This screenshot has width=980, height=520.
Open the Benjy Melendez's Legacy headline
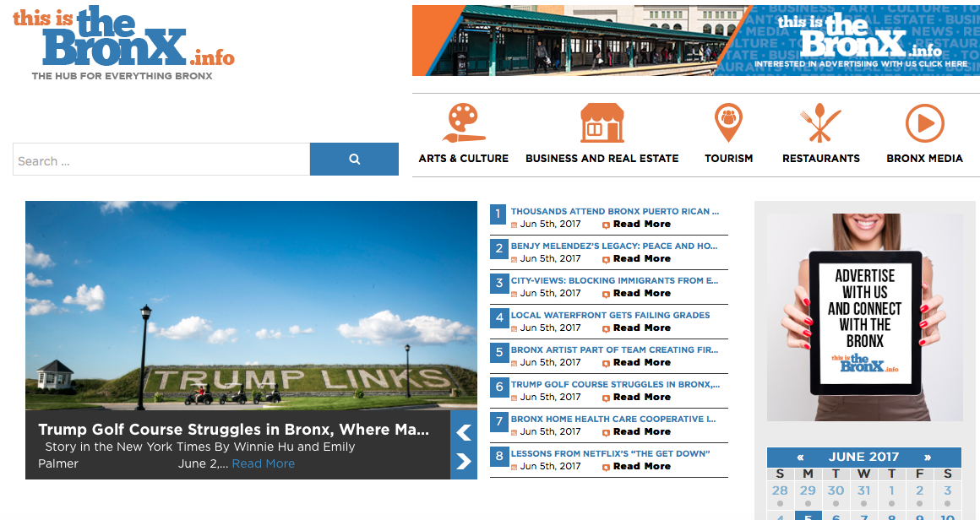point(614,246)
